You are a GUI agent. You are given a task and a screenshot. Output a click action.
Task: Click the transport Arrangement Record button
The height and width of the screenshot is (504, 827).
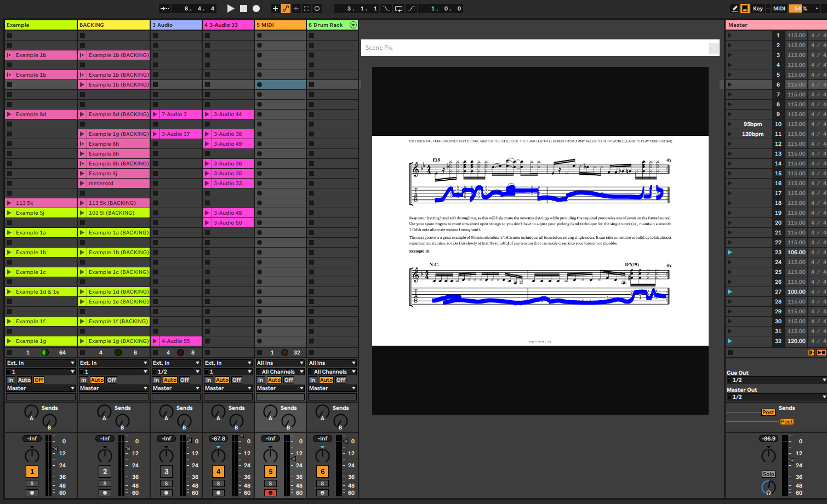256,8
